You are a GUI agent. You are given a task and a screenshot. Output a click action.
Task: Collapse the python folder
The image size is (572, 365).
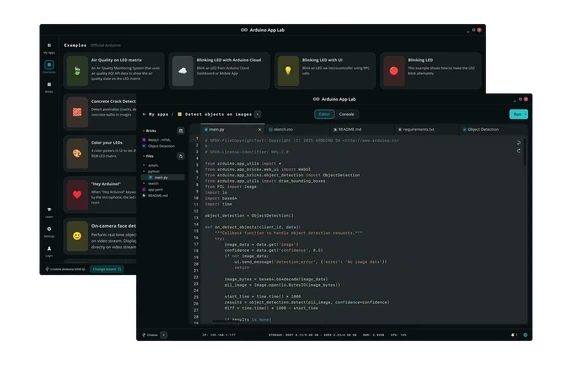click(152, 171)
